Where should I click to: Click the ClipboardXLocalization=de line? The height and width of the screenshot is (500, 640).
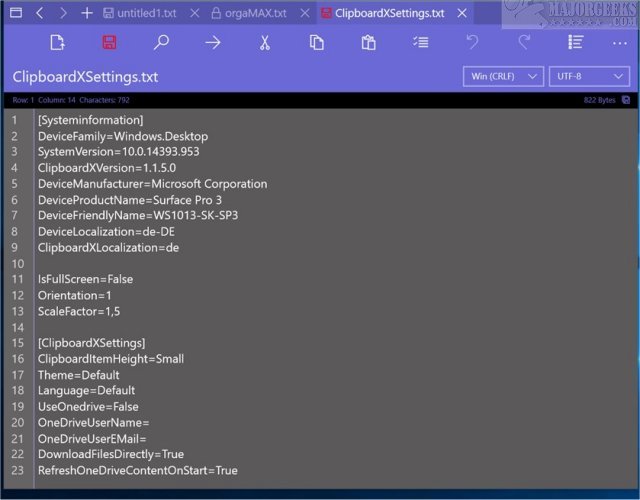[x=108, y=247]
